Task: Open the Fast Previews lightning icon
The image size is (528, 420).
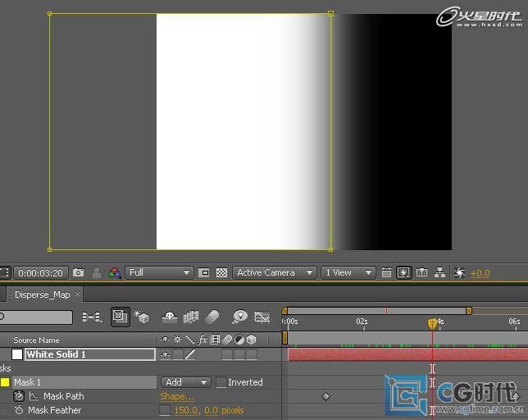Action: tap(403, 272)
